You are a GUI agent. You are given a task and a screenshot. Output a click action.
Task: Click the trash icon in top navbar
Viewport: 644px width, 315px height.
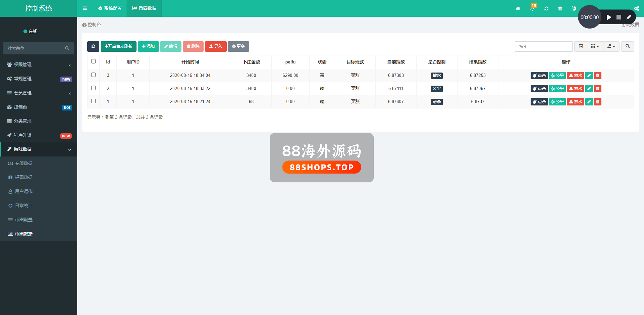(x=560, y=8)
